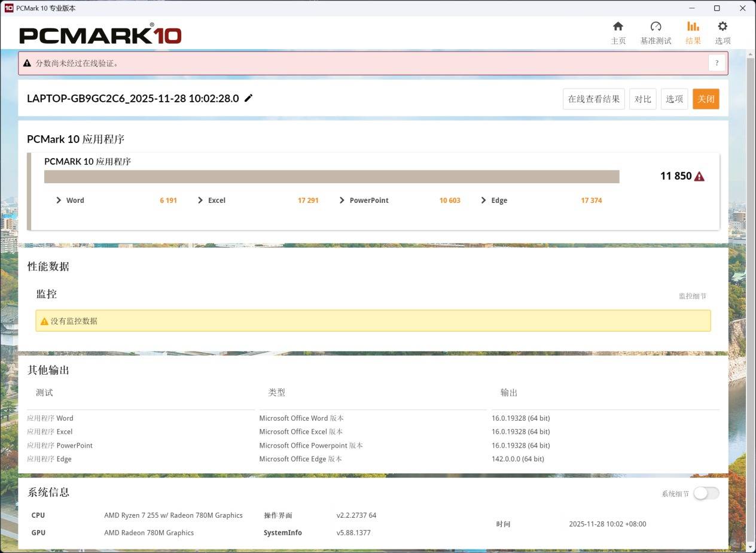This screenshot has width=756, height=553.
Task: Expand the Excel score details
Action: 200,200
